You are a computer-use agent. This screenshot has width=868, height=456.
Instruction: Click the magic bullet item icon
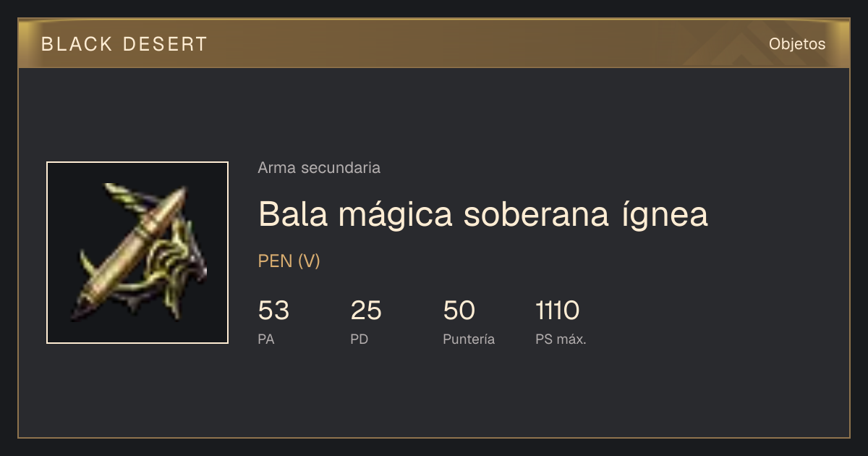137,253
